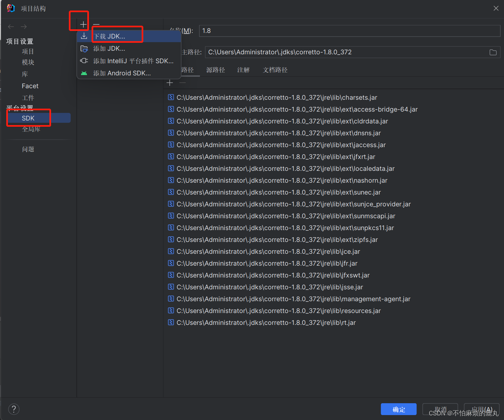Click the name field containing 1.8
Viewport: 504px width, 420px height.
[x=350, y=31]
